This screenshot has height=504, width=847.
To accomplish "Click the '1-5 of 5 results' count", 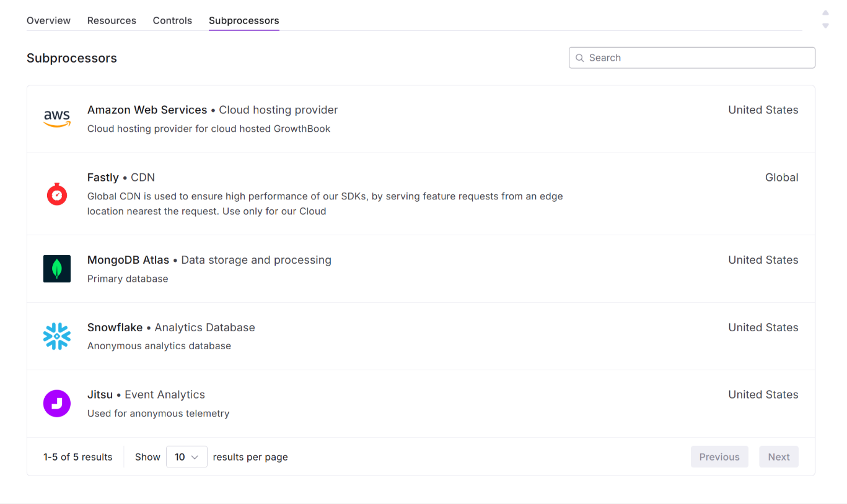I will 78,457.
